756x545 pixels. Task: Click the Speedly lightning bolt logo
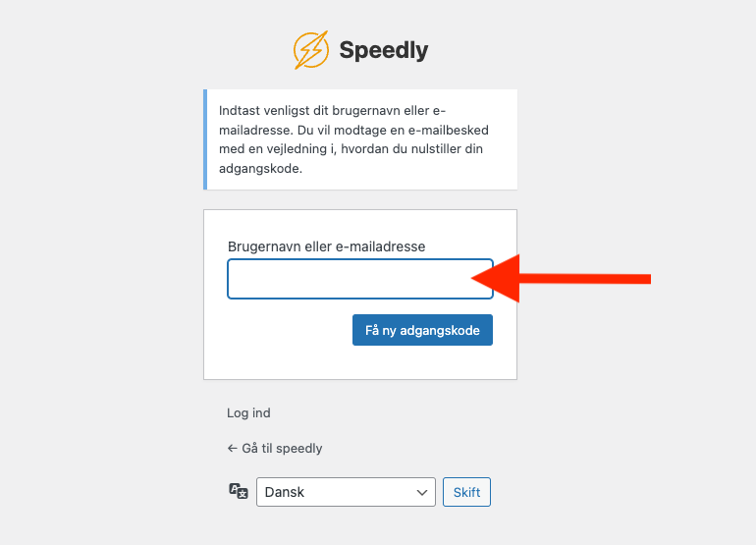point(311,49)
